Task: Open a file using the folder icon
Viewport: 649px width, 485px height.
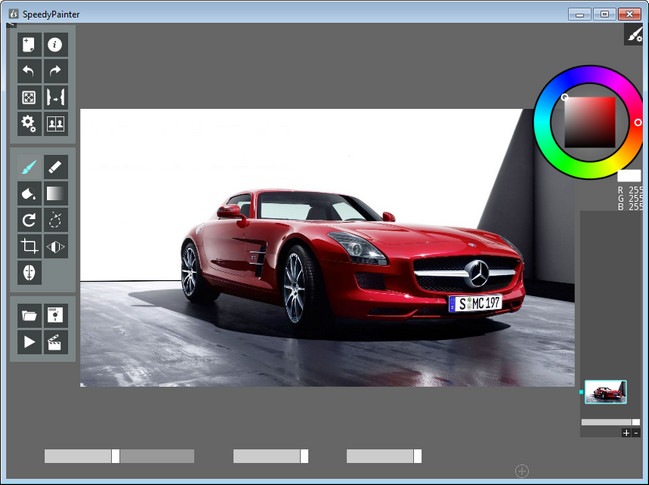Action: [29, 315]
